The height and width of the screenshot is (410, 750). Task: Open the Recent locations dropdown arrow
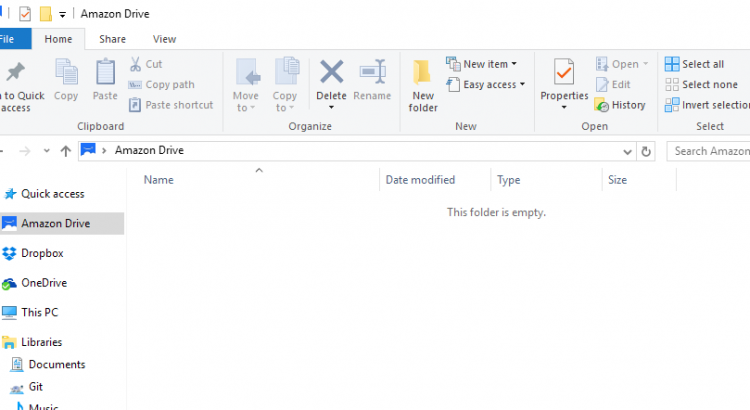(x=46, y=151)
